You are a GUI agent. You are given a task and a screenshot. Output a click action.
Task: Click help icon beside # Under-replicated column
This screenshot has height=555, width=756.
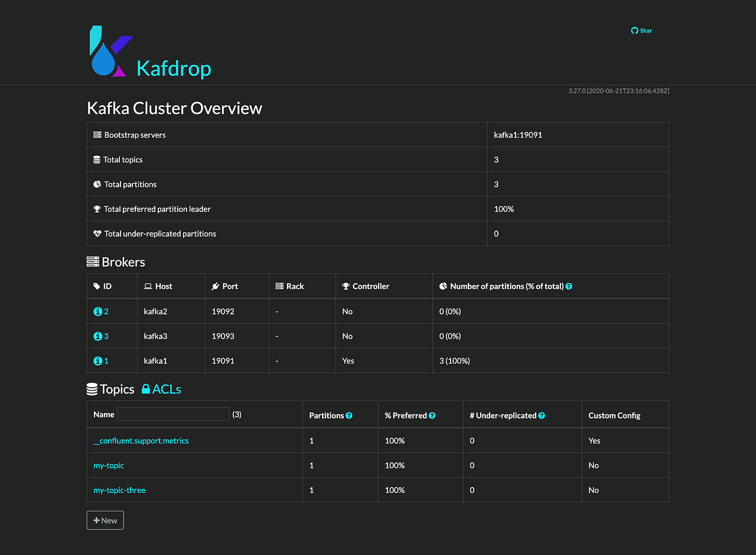542,415
